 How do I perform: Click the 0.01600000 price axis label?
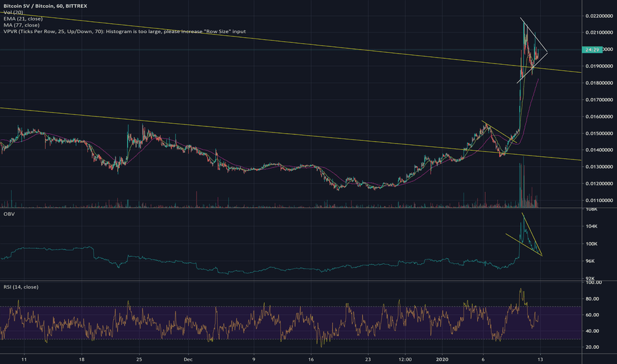[599, 116]
